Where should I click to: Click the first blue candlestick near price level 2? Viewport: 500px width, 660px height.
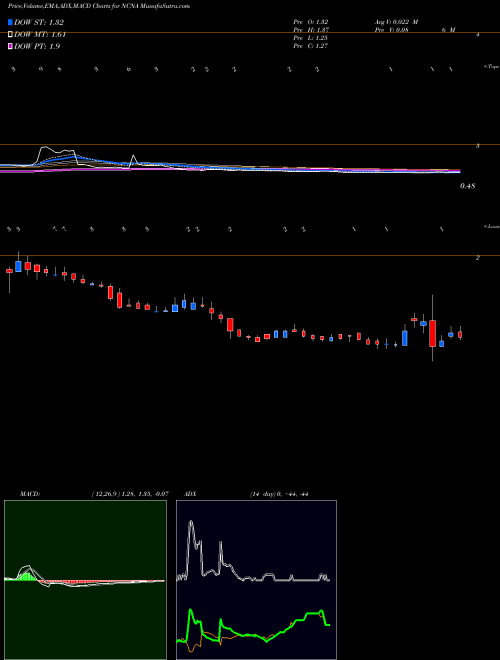tap(18, 266)
